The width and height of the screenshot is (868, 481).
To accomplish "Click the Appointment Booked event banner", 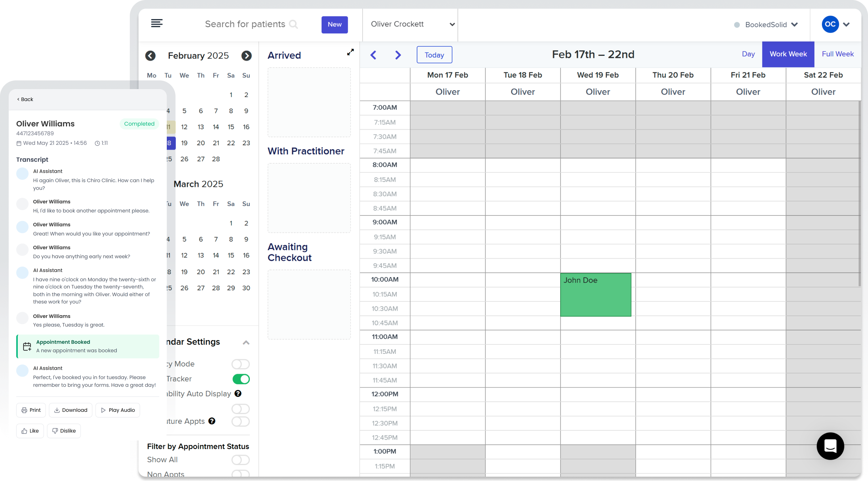I will 88,346.
